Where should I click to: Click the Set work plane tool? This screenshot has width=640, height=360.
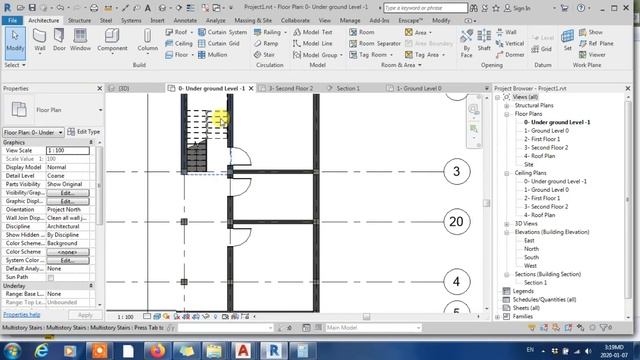pyautogui.click(x=567, y=40)
